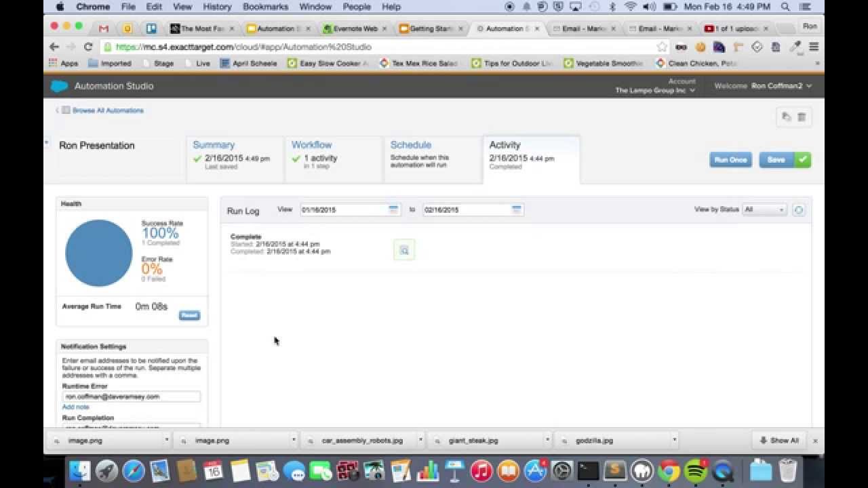Click the green Save checkmark
The height and width of the screenshot is (488, 868).
click(803, 160)
